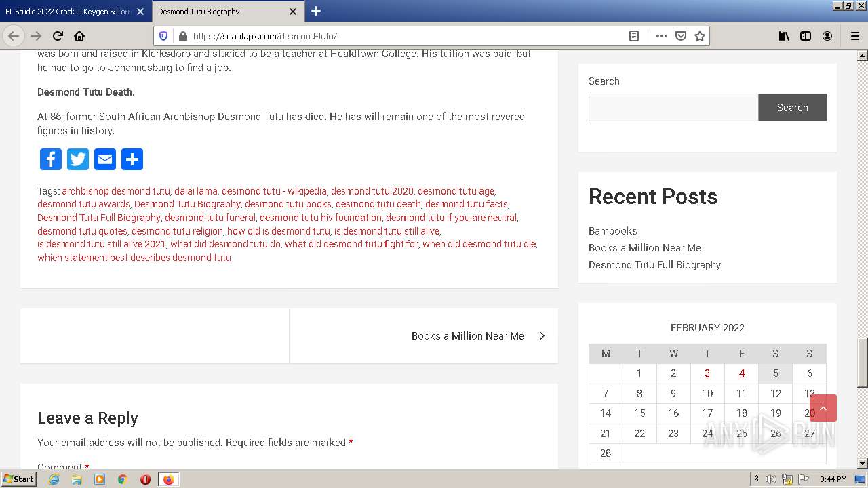Show sidebars icon in toolbar
Image resolution: width=868 pixels, height=488 pixels.
click(x=806, y=36)
